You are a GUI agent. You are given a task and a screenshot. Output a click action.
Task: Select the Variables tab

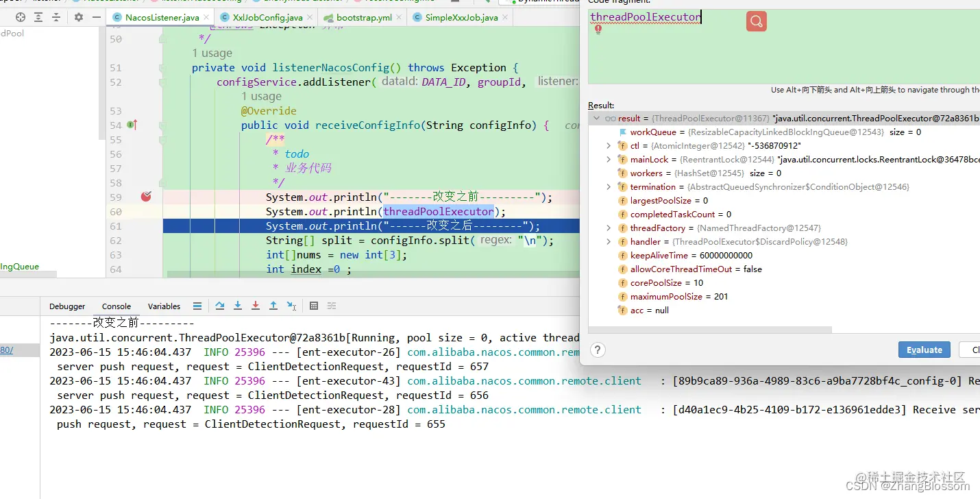tap(164, 306)
